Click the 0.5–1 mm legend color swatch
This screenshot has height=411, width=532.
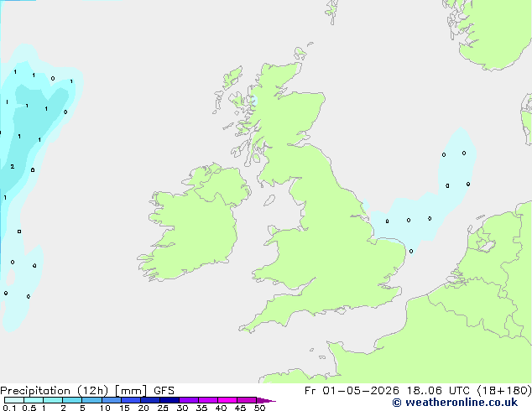(34, 400)
